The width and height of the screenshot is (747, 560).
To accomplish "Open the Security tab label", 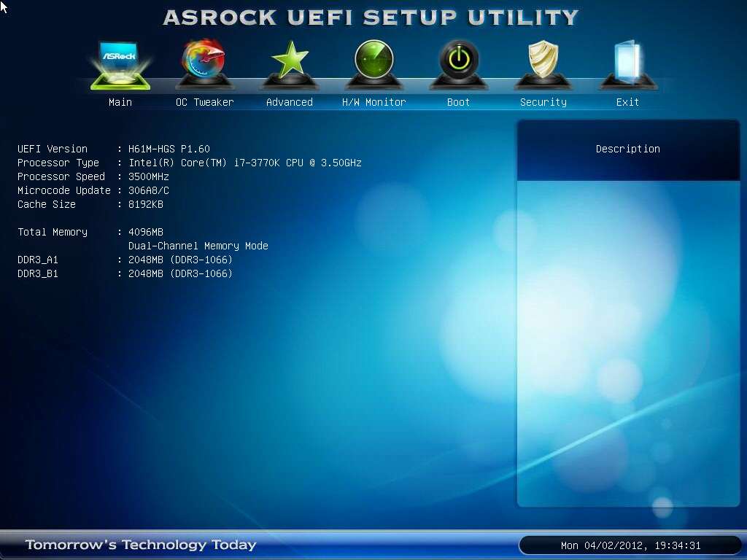I will click(543, 102).
